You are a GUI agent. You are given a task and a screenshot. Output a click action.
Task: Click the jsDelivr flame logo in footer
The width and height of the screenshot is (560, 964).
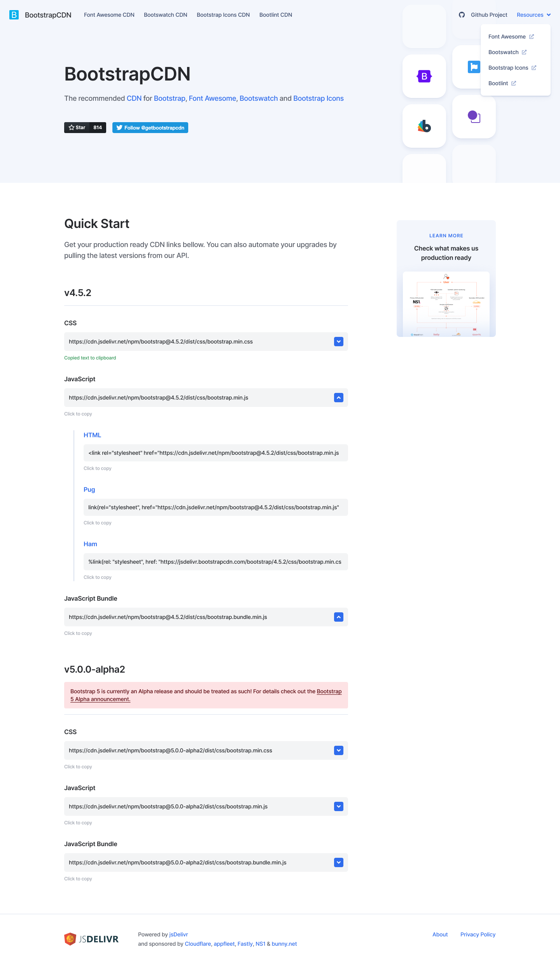pos(70,939)
